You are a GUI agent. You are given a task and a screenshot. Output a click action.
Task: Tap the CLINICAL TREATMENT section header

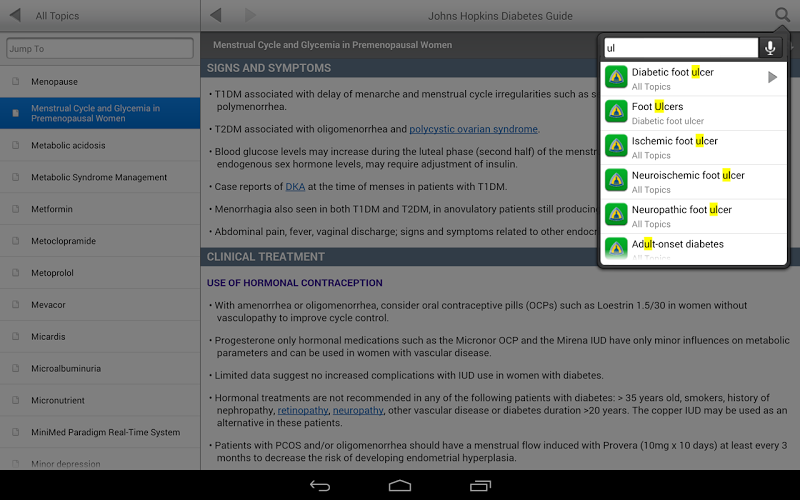tap(265, 257)
